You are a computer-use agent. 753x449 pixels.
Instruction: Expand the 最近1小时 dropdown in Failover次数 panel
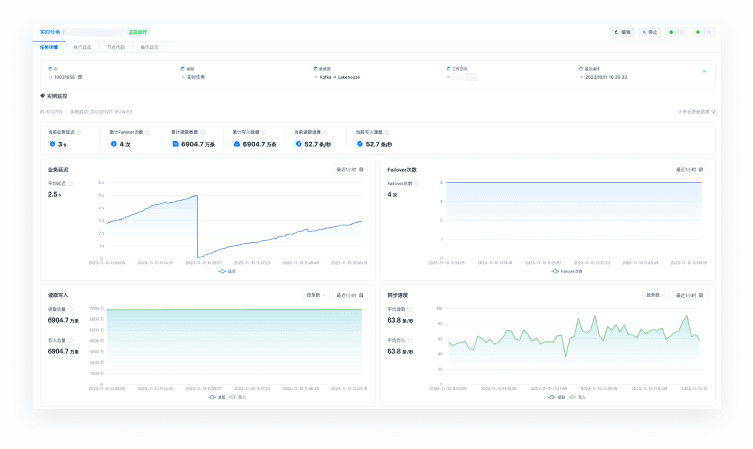688,170
